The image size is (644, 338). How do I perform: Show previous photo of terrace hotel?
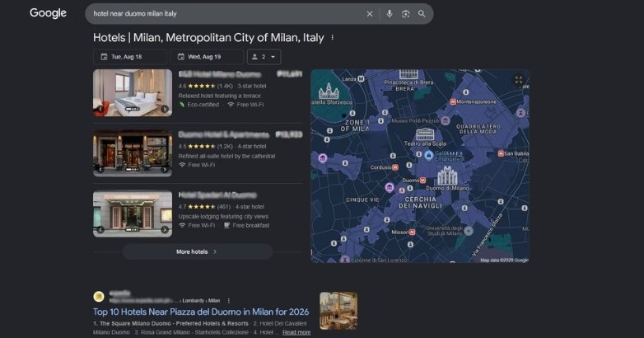point(100,109)
